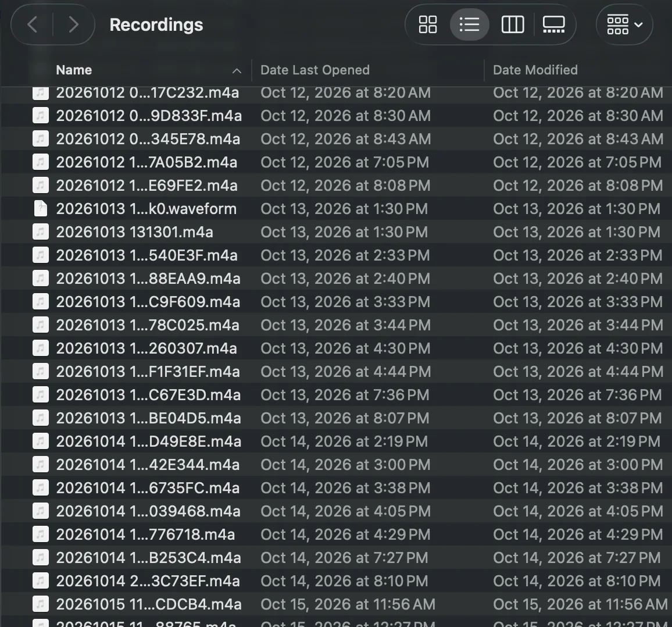Select file name 20261012 0...9D833F.m4a

pos(149,116)
